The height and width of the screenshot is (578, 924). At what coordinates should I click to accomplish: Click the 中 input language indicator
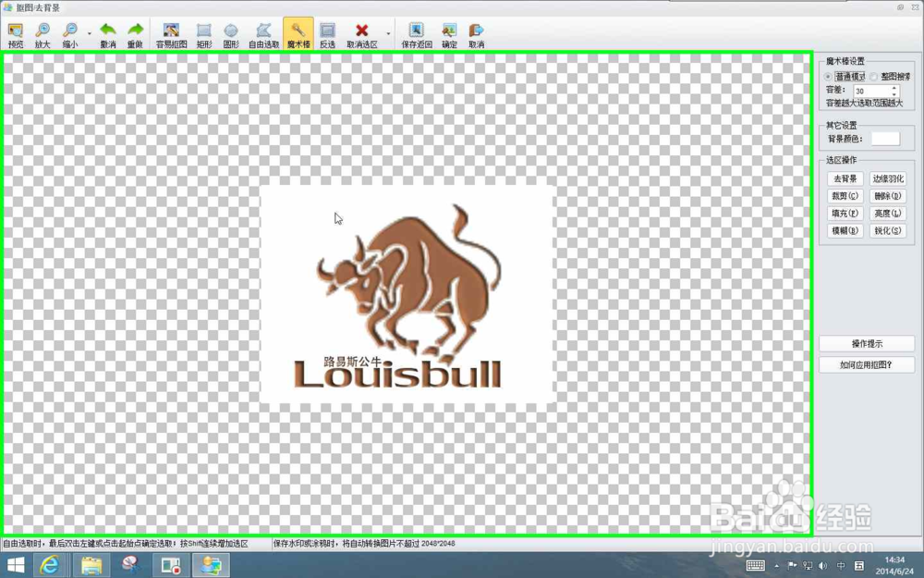841,566
